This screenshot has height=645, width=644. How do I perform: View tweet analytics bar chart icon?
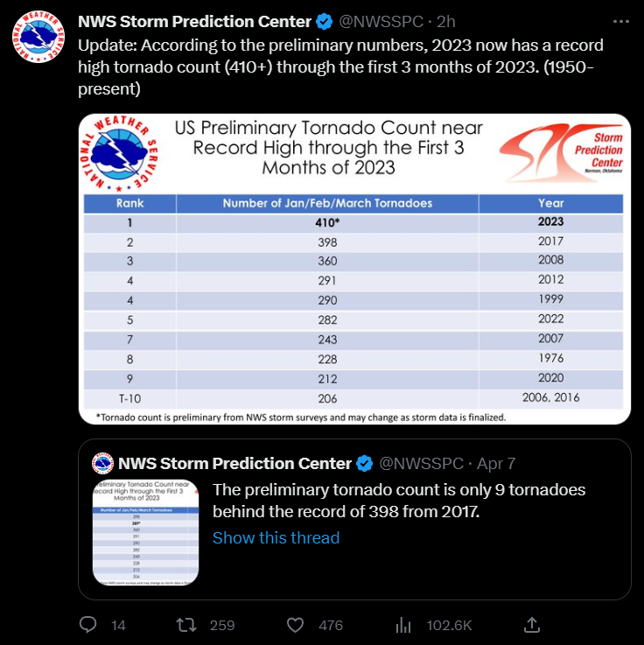[403, 625]
